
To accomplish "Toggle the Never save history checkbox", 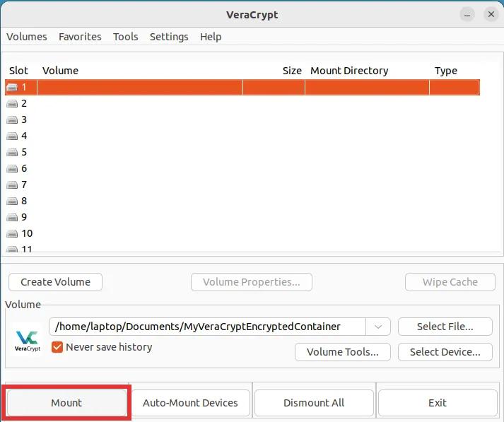I will pyautogui.click(x=57, y=347).
